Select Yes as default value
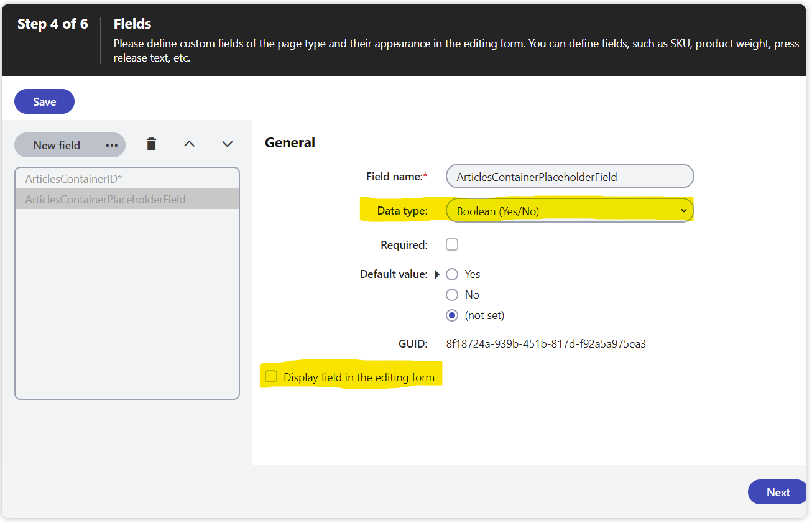Viewport: 812px width, 523px height. click(452, 274)
